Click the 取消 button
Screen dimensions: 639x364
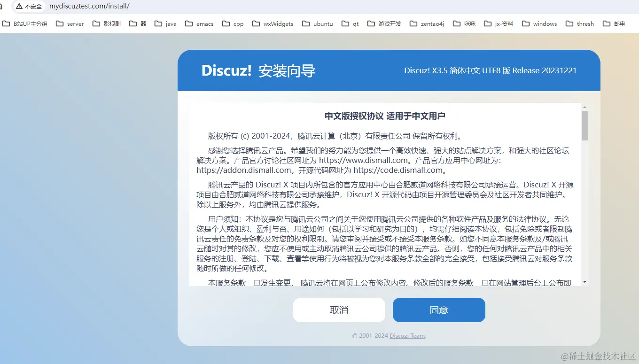(339, 310)
